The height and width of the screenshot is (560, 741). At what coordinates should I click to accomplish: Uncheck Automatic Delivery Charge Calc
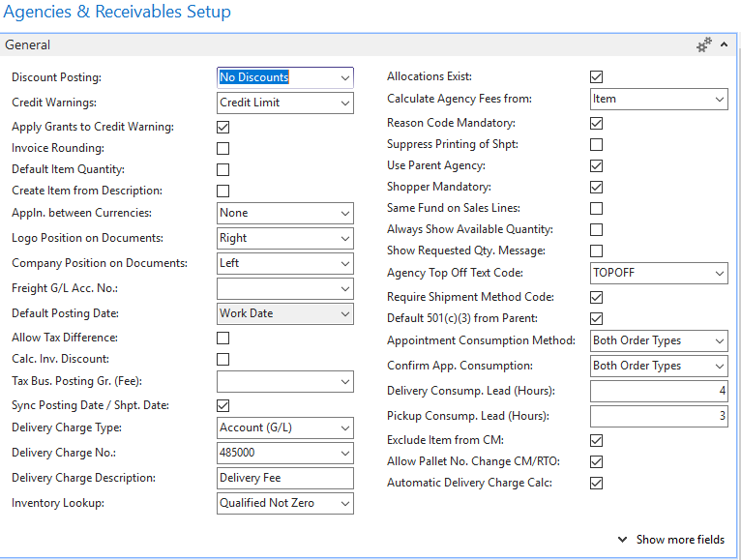tap(597, 484)
